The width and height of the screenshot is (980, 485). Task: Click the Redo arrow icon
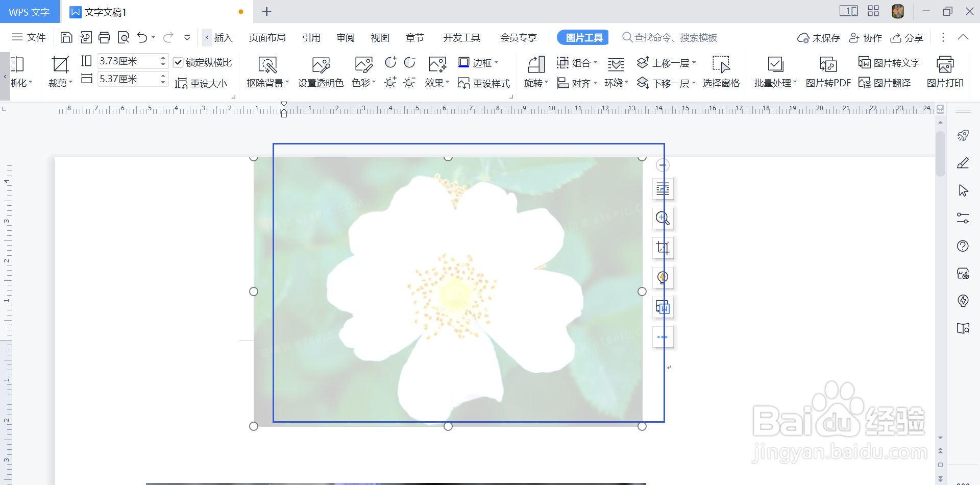[168, 37]
